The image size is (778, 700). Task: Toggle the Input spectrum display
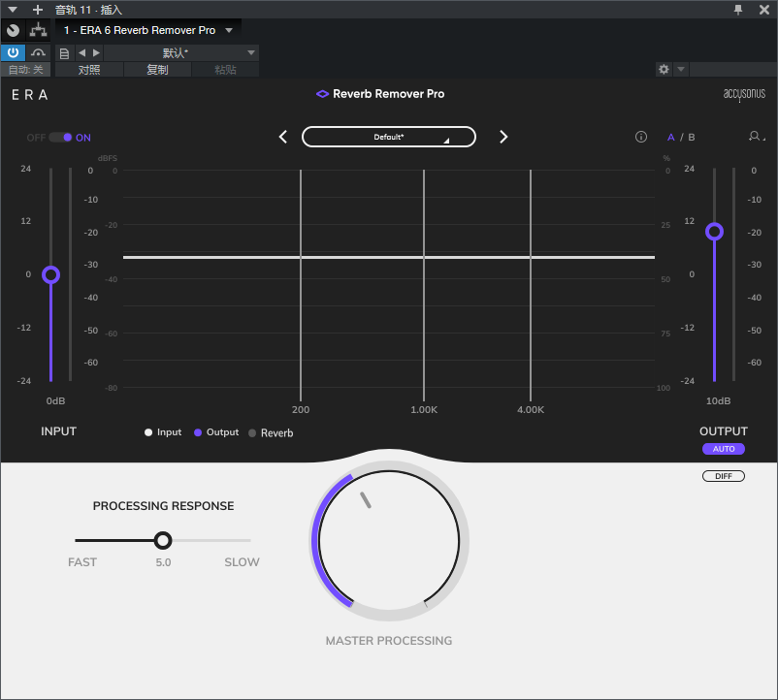click(x=163, y=432)
